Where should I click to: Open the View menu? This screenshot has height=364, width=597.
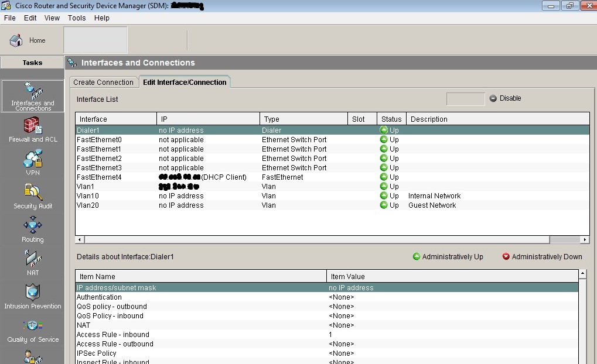tap(52, 18)
